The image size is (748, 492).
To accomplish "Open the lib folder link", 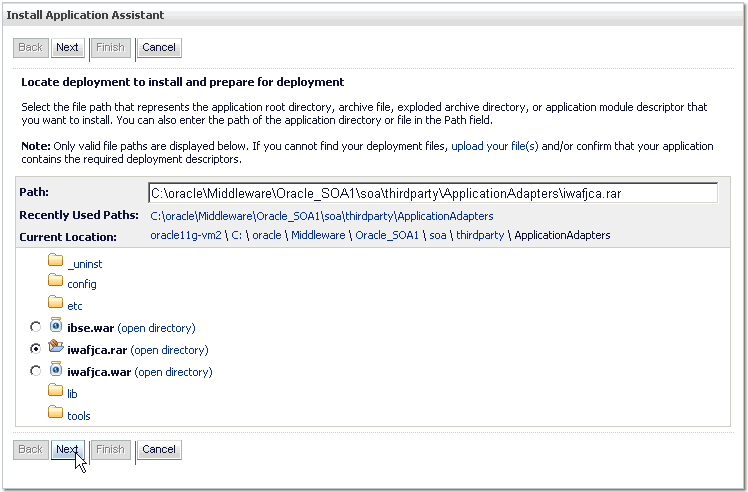I will coord(72,394).
